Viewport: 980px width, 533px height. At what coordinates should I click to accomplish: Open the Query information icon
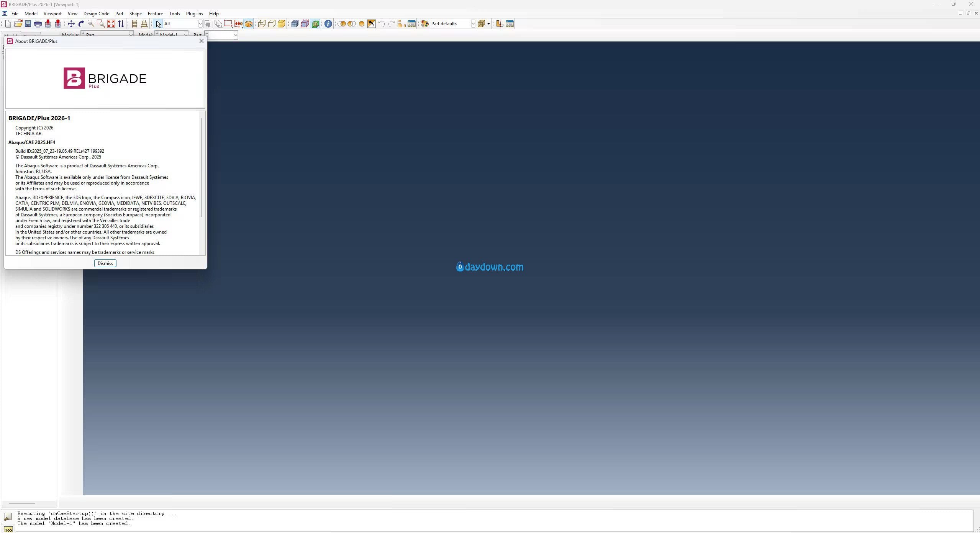point(328,24)
